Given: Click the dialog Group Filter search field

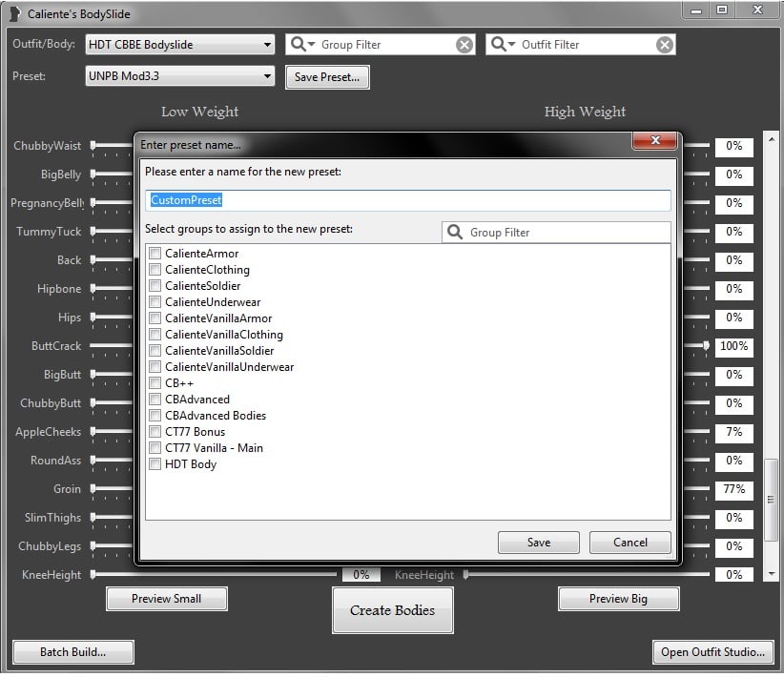Looking at the screenshot, I should click(556, 232).
